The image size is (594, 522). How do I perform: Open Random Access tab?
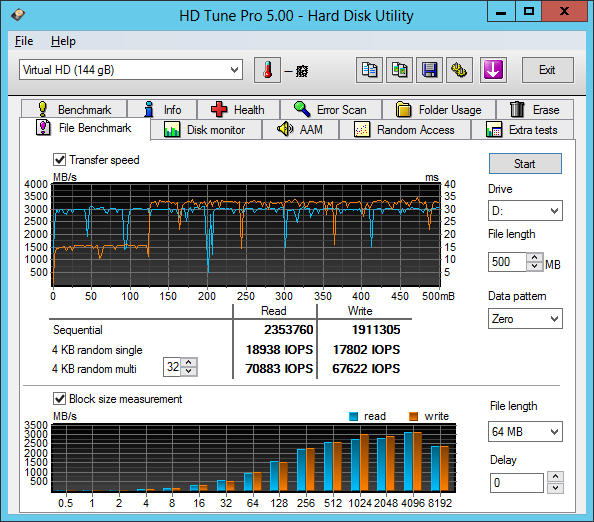click(x=405, y=130)
